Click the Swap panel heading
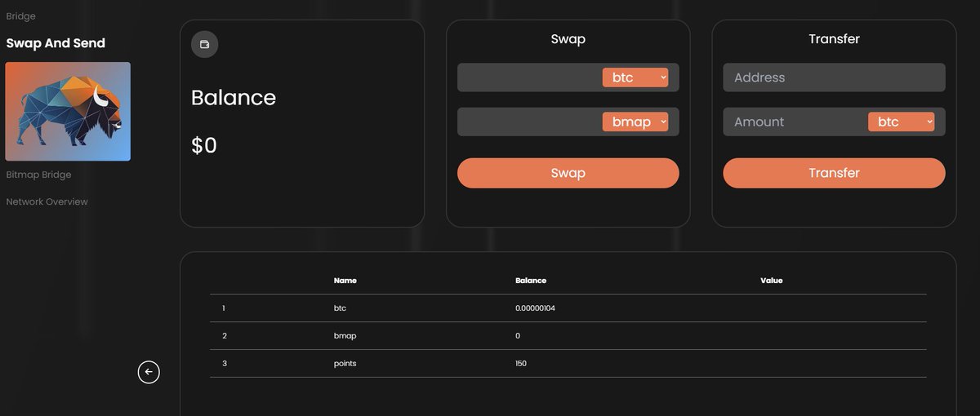The image size is (980, 416). click(x=568, y=39)
